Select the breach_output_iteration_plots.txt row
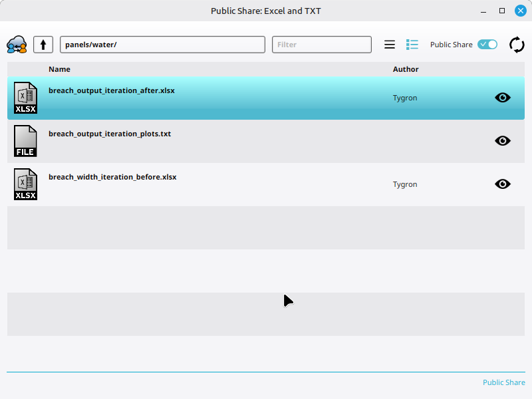Screen dimensions: 532x399 [199, 141]
